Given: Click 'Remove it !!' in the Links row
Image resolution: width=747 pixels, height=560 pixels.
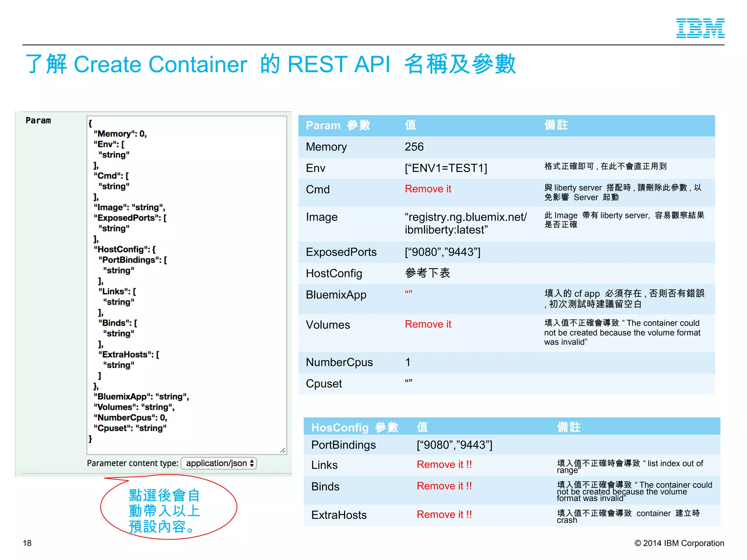Looking at the screenshot, I should [444, 464].
